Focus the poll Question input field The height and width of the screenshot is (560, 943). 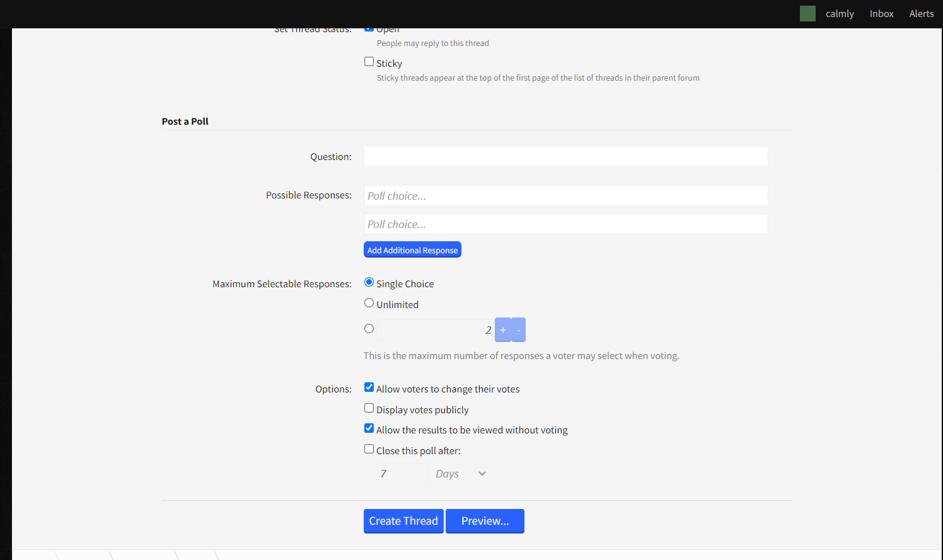[x=566, y=157]
